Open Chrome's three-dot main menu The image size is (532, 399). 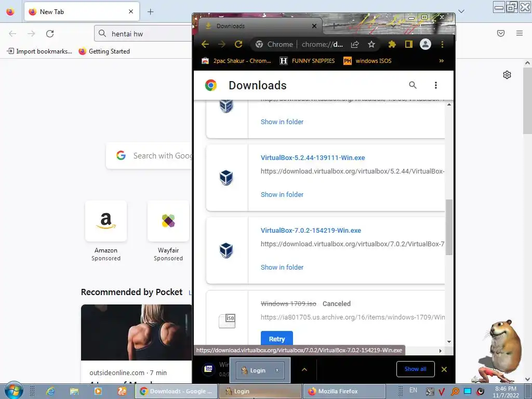(442, 44)
